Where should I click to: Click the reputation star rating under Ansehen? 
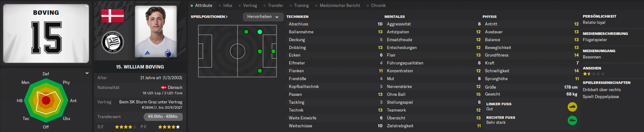point(594,74)
